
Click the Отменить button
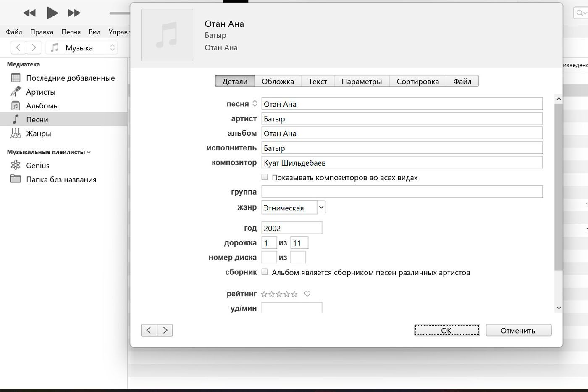[x=518, y=330]
